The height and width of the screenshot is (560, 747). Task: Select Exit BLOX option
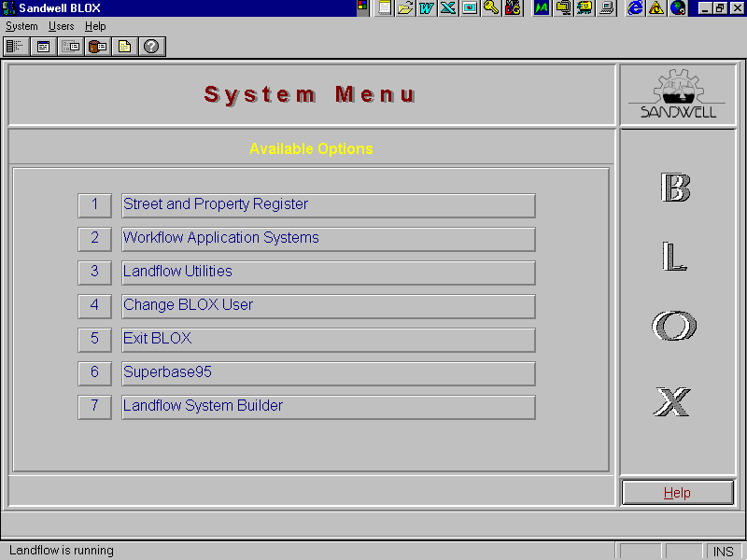coord(329,340)
